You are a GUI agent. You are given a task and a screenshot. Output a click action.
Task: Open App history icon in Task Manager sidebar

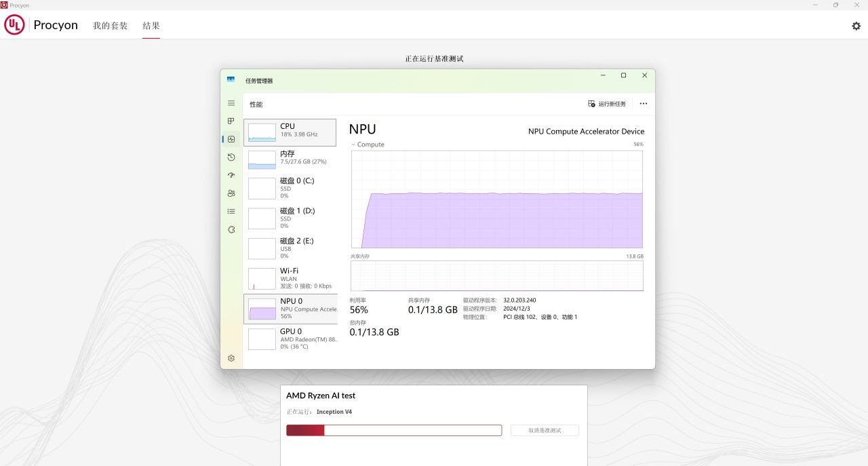click(231, 157)
